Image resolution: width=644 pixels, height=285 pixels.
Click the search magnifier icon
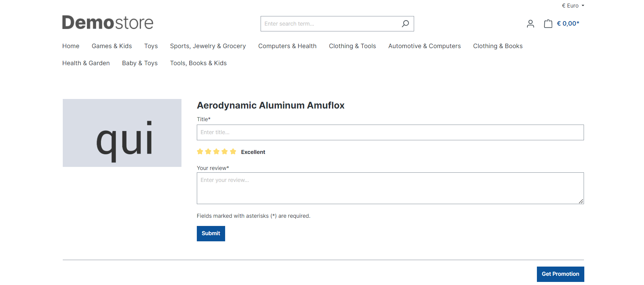point(405,24)
